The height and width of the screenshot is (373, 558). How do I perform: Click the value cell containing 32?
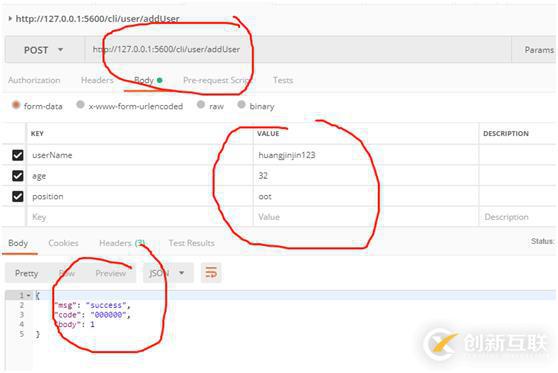pyautogui.click(x=366, y=175)
